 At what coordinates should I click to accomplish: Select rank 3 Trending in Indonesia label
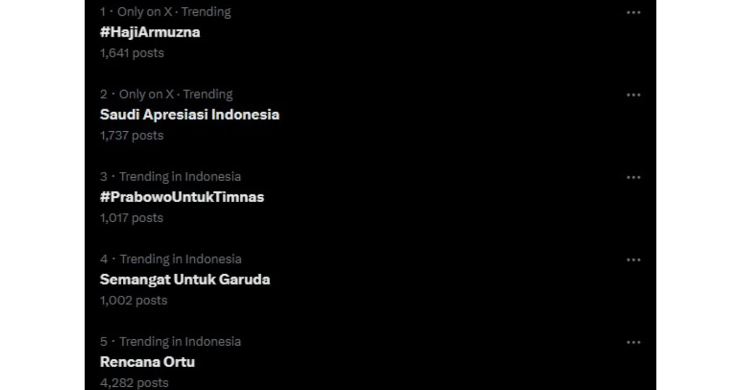click(180, 177)
